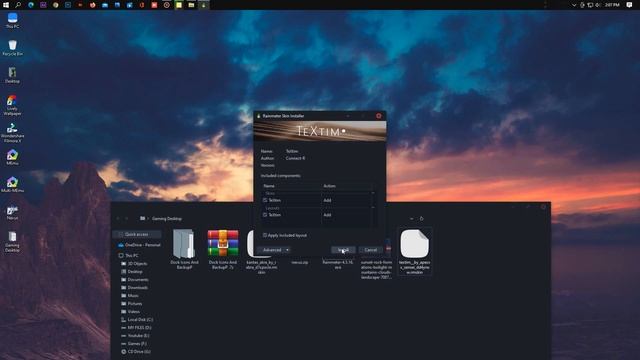The height and width of the screenshot is (360, 640).
Task: Click Cancel in the Rainmeter Skin Installer
Action: pos(371,250)
